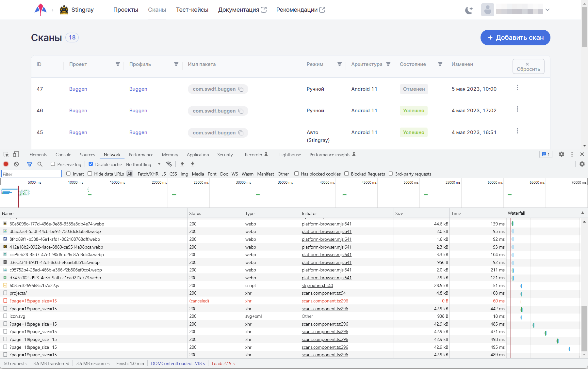Open the Проект column filter
This screenshot has width=588, height=369.
pos(118,64)
